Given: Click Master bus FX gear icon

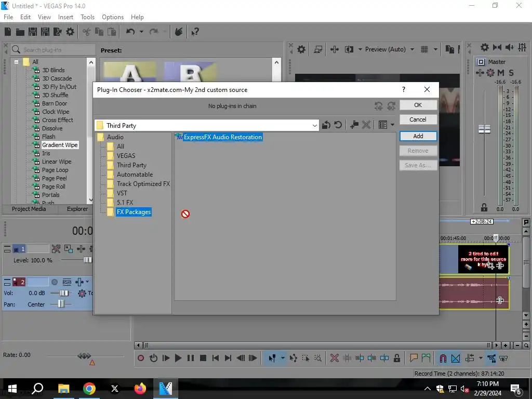Looking at the screenshot, I should (x=490, y=73).
